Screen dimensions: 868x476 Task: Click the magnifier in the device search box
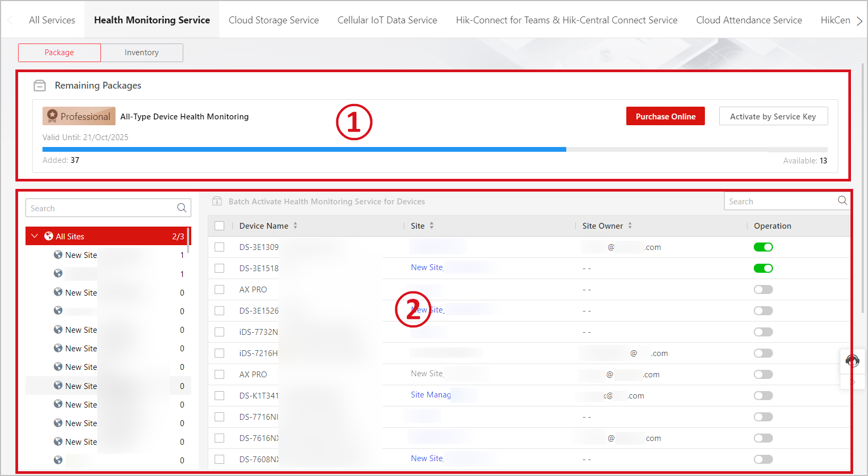[843, 201]
